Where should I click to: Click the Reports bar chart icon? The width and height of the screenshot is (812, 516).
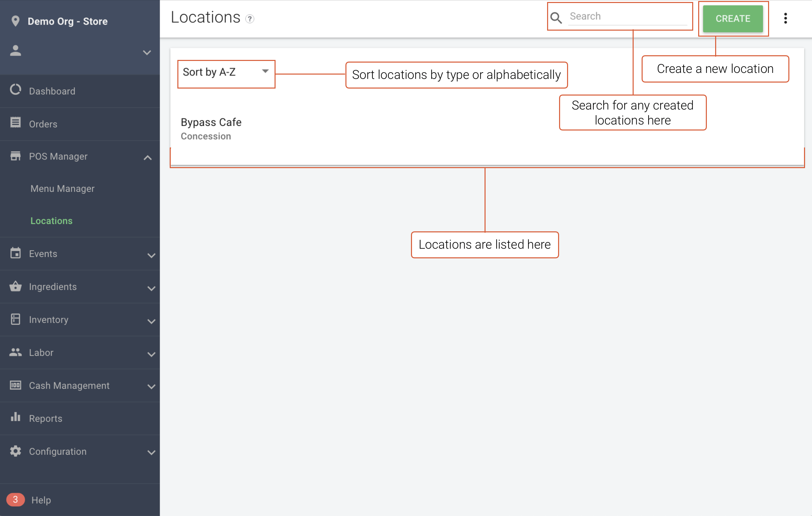point(16,417)
